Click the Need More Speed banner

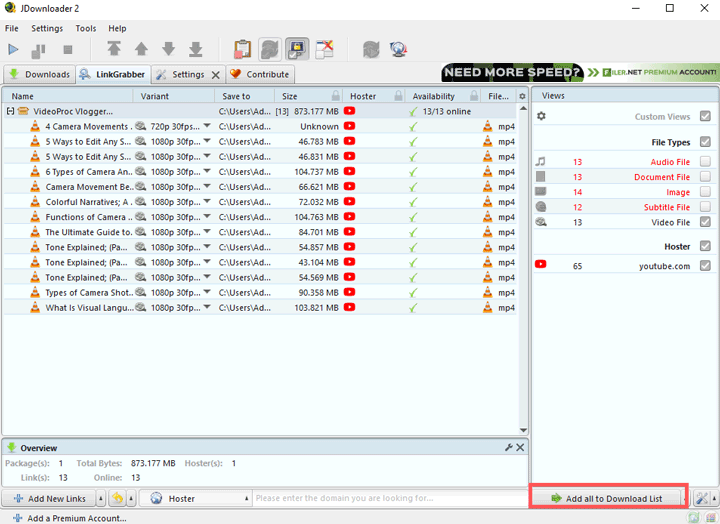tap(579, 73)
